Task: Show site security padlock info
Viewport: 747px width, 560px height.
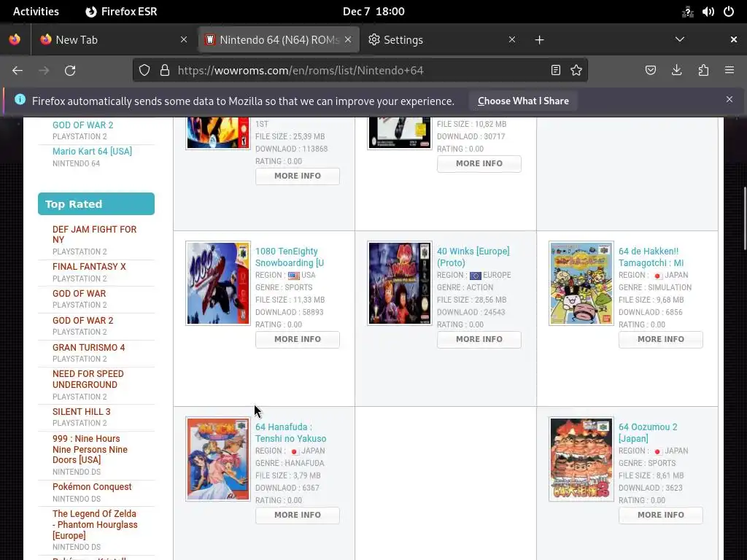Action: (165, 71)
